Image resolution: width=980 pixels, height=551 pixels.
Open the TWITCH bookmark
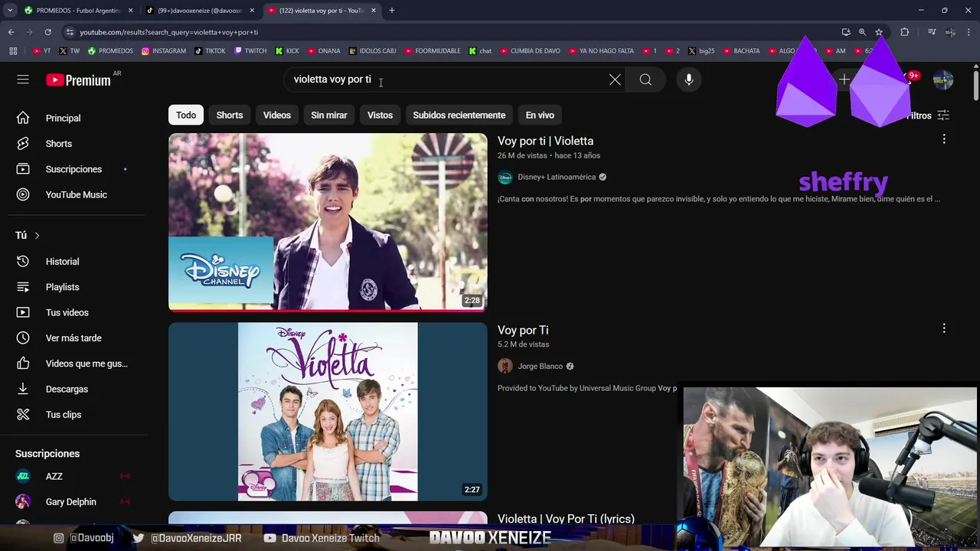250,51
